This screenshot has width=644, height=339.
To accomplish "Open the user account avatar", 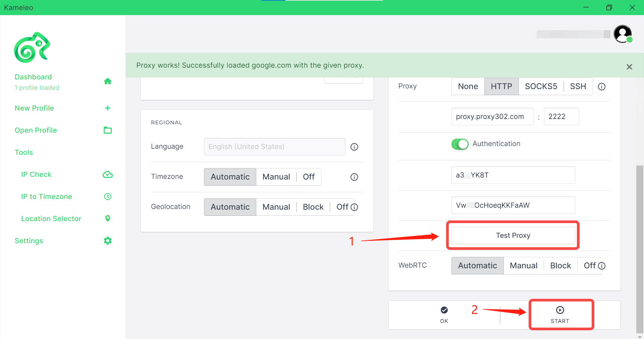I will click(x=623, y=34).
